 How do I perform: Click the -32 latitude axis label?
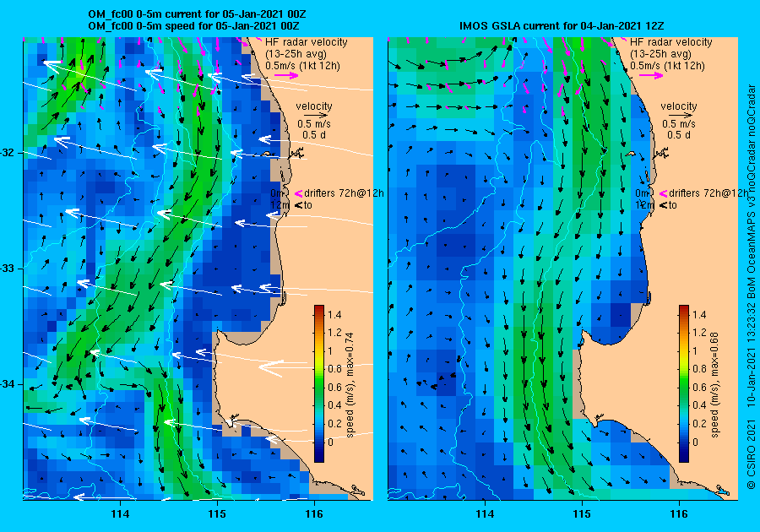pos(8,153)
